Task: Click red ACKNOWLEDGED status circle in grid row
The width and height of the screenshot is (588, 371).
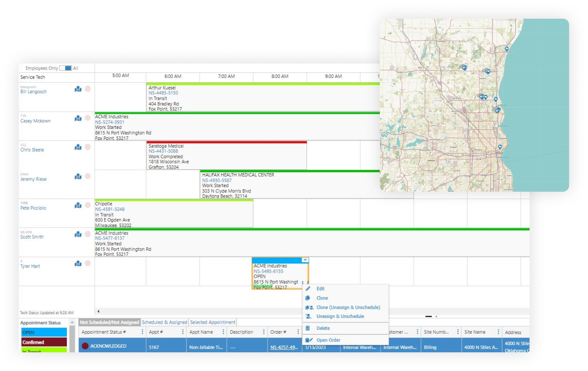Action: (x=85, y=346)
